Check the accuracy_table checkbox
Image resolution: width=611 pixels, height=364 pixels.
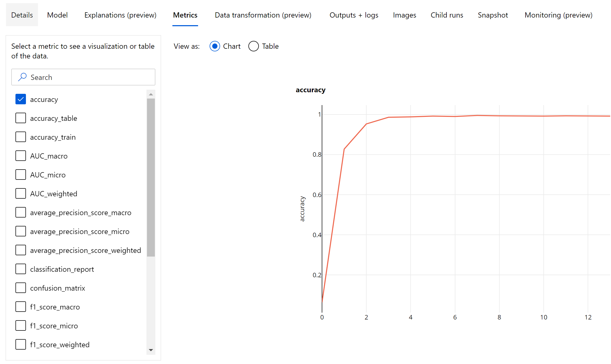click(20, 118)
